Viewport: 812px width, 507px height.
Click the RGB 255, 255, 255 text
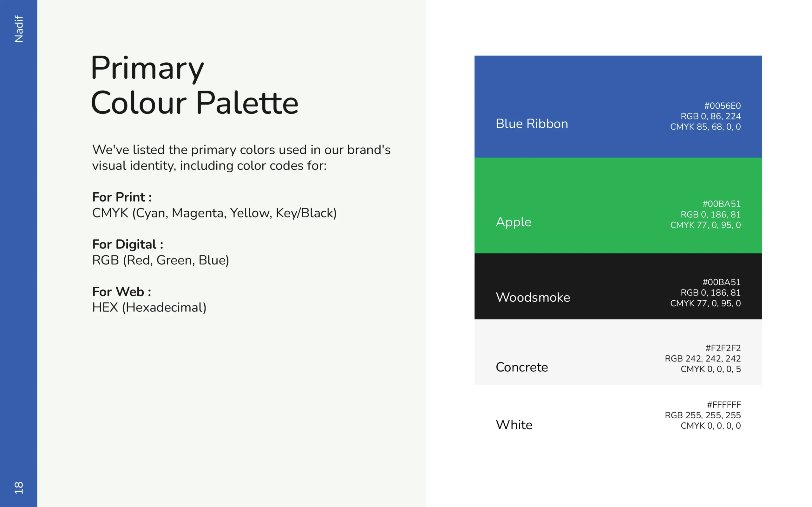click(x=702, y=415)
